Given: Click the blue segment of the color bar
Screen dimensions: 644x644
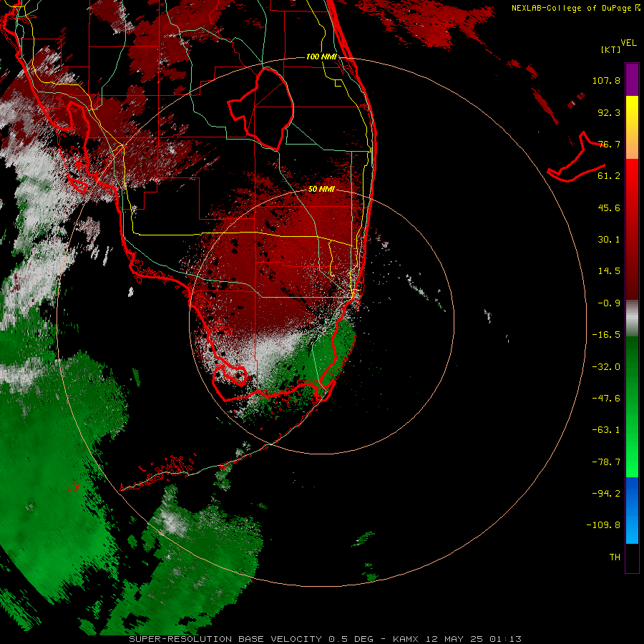Looking at the screenshot, I should coord(632,510).
